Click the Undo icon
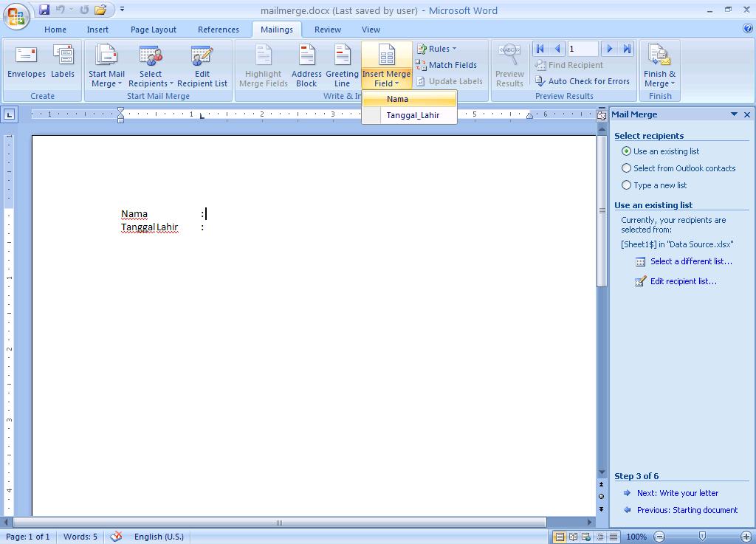756x544 pixels. click(60, 9)
